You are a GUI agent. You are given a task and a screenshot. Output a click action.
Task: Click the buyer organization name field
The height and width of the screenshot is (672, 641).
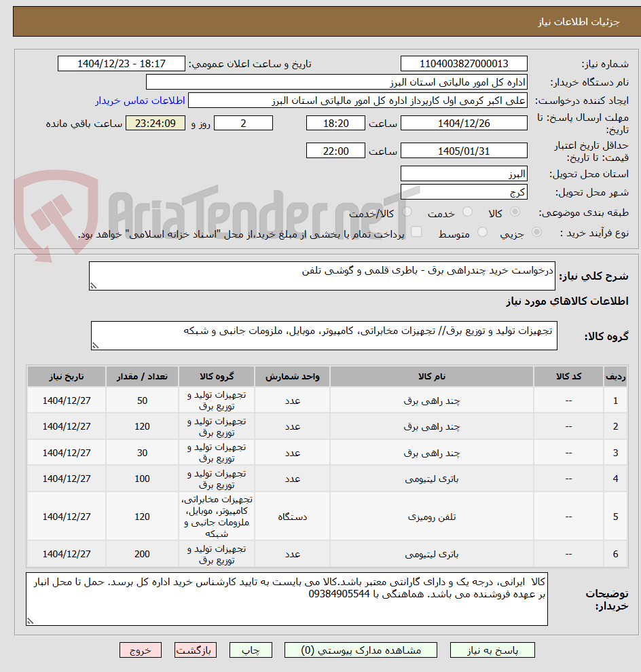337,82
